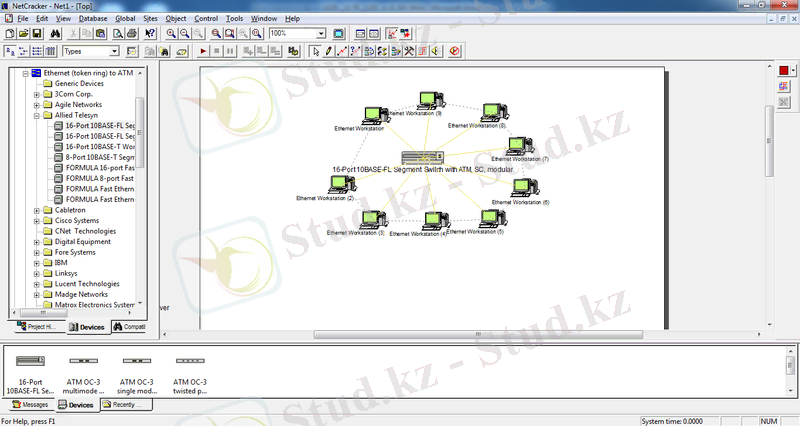800x426 pixels.
Task: Click the Pause simulation button
Action: [x=230, y=51]
